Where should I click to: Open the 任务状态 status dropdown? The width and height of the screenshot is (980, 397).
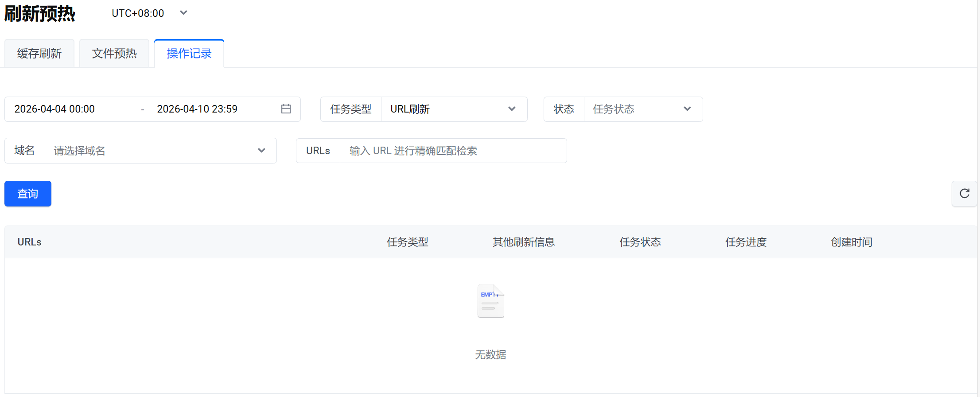[x=643, y=109]
